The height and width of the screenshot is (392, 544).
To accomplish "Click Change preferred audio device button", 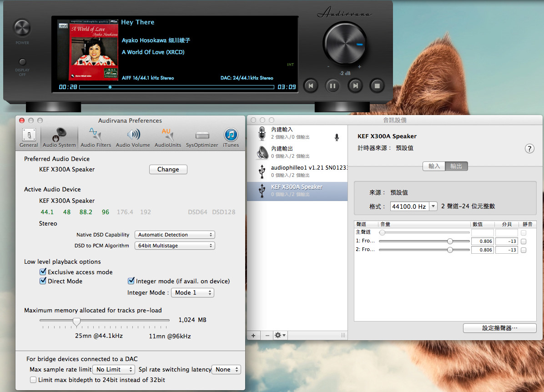I will point(168,169).
